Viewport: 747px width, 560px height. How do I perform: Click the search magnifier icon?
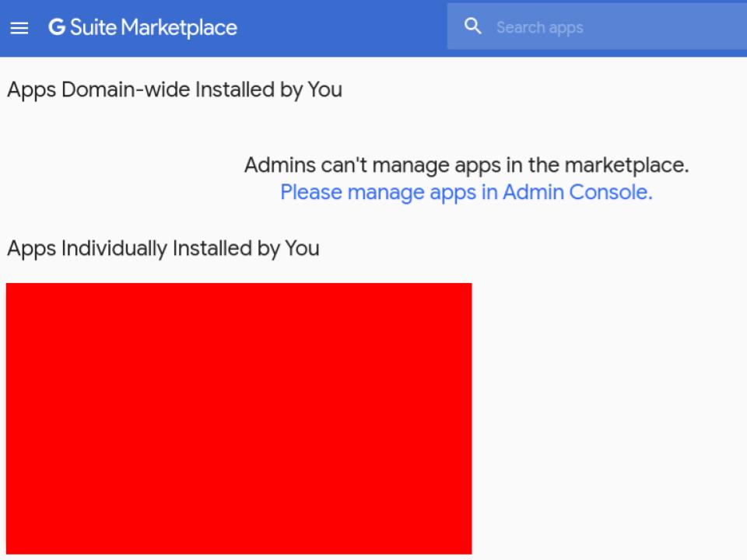(x=472, y=26)
